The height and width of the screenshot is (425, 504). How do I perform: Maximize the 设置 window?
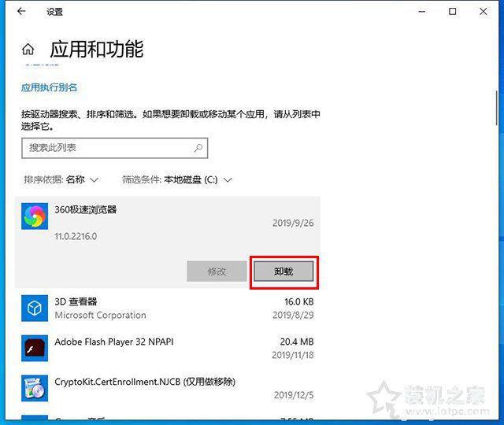coord(453,12)
